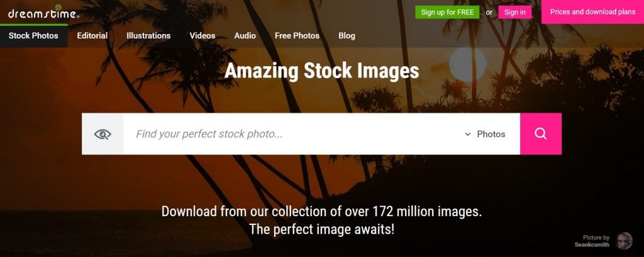Screen dimensions: 644x257
Task: Browse the Audio section
Action: pyautogui.click(x=245, y=36)
